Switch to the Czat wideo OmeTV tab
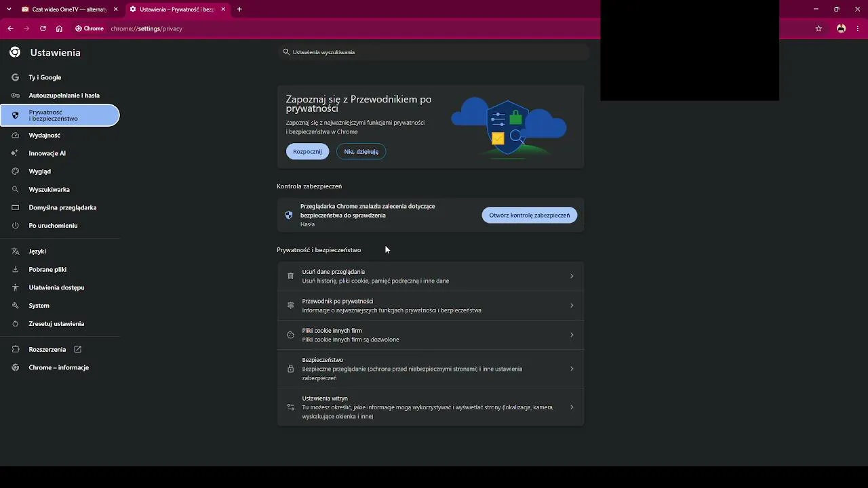Image resolution: width=868 pixels, height=488 pixels. (64, 9)
